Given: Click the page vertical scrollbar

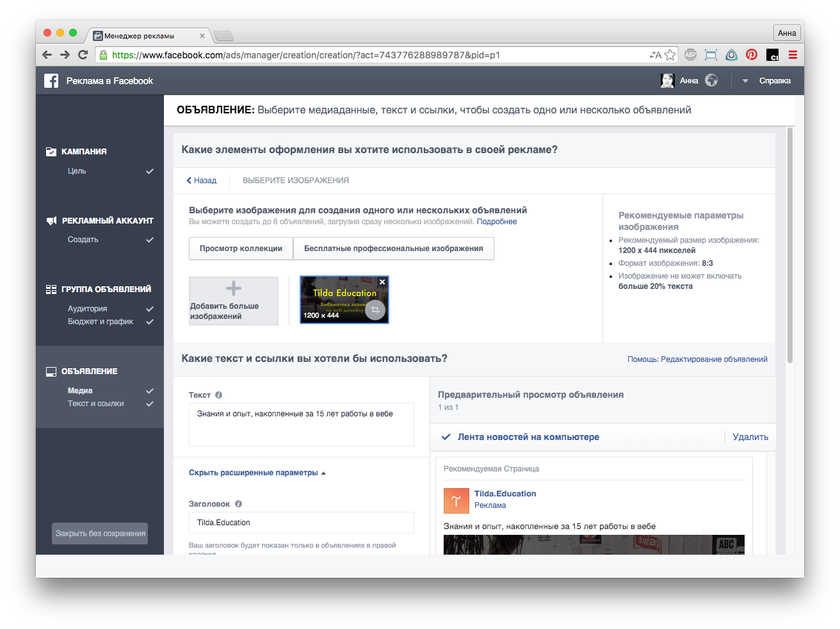Looking at the screenshot, I should 789,243.
